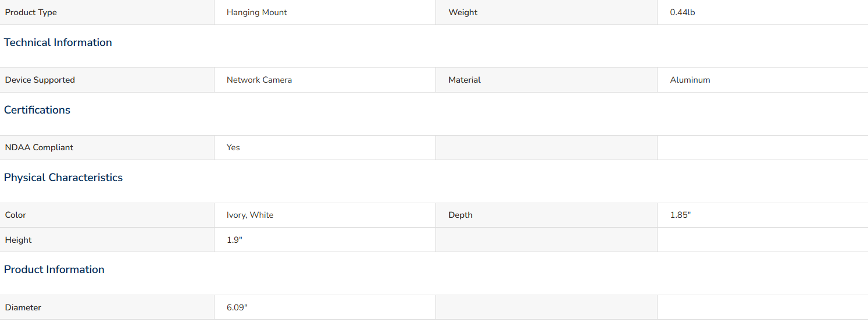Click the Product Information heading

(x=54, y=270)
